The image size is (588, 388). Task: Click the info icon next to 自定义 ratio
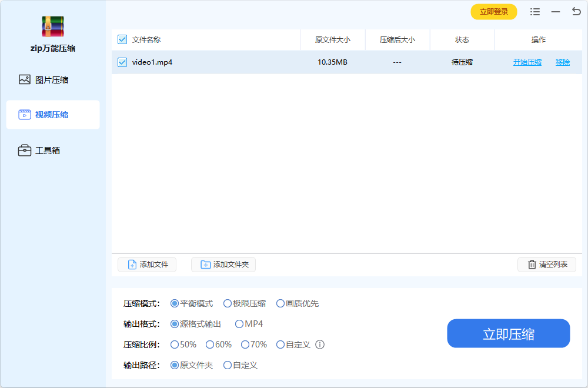pyautogui.click(x=320, y=344)
